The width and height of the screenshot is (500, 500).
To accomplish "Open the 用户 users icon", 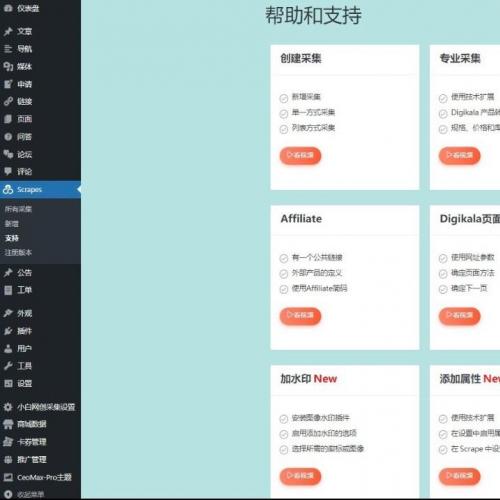I will (x=8, y=349).
